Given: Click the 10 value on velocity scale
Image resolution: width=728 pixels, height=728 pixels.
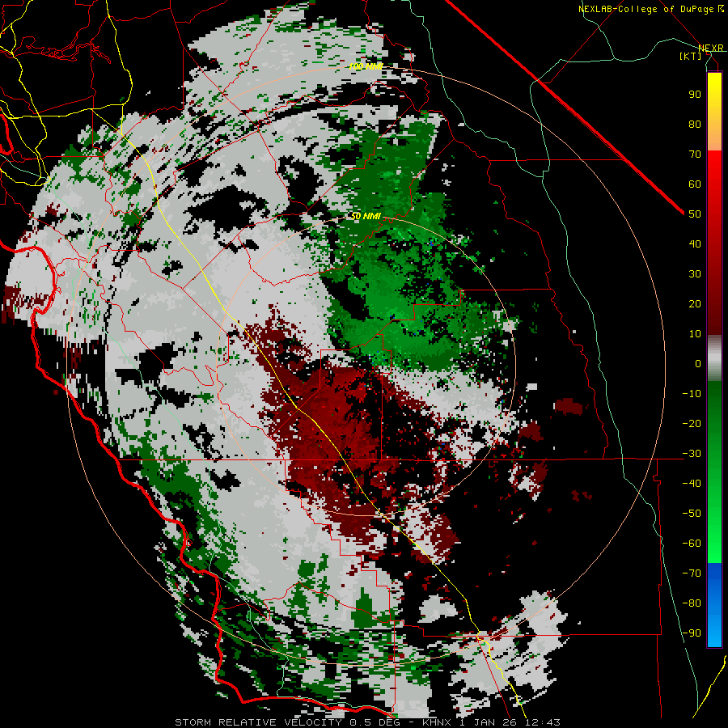Looking at the screenshot, I should pyautogui.click(x=695, y=334).
